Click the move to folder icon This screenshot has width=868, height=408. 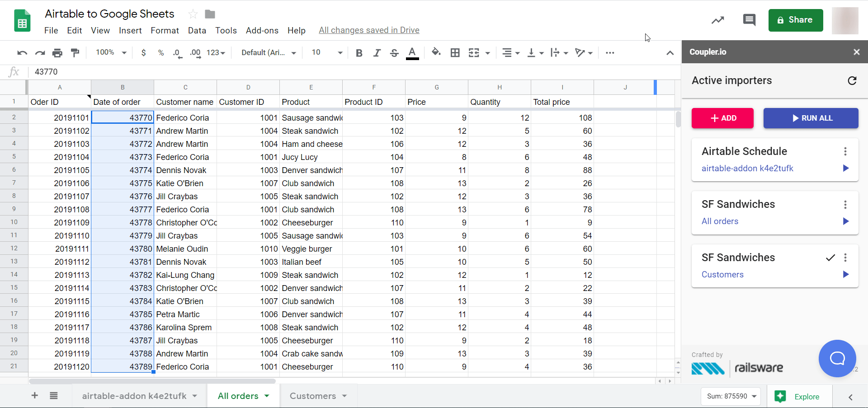[x=210, y=14]
